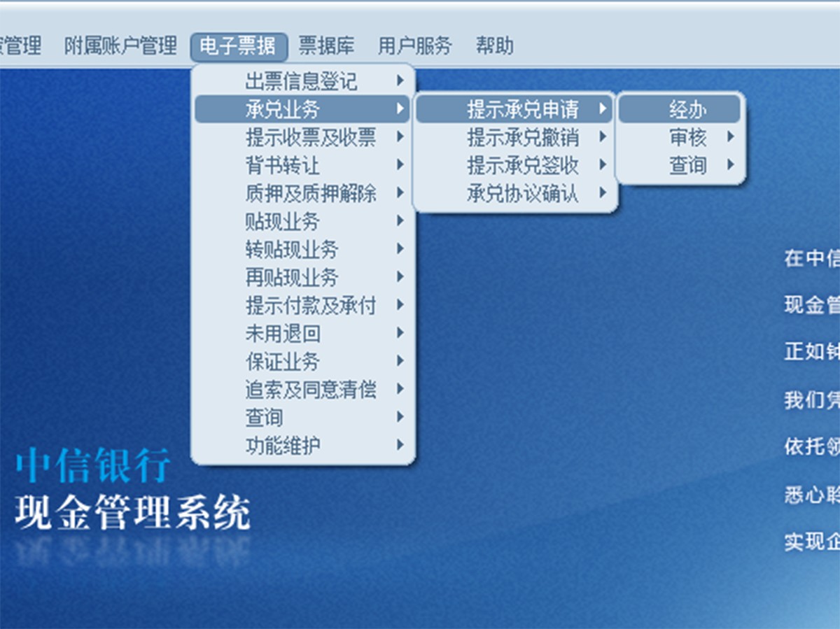Screen dimensions: 840x629
Task: Expand arrow beside 未用退回
Action: [x=400, y=332]
